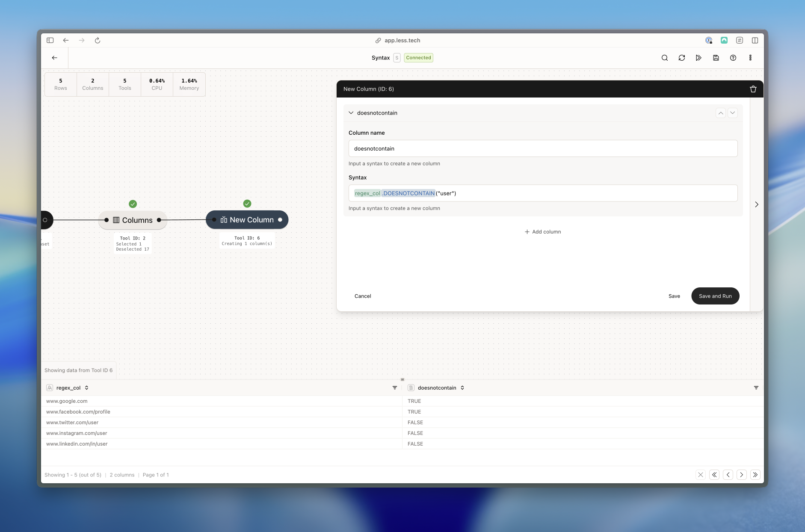Jump to the last page of results
The height and width of the screenshot is (532, 805).
tap(755, 475)
